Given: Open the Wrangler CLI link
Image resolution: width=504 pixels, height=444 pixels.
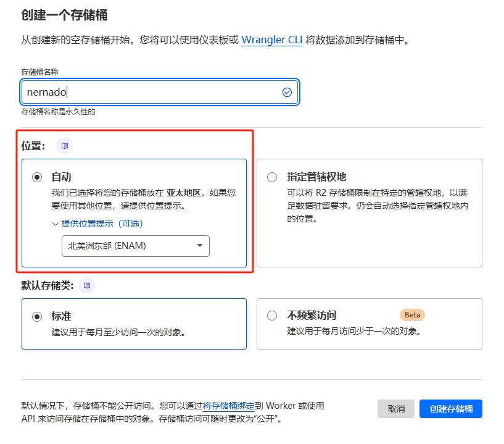Looking at the screenshot, I should click(x=271, y=40).
